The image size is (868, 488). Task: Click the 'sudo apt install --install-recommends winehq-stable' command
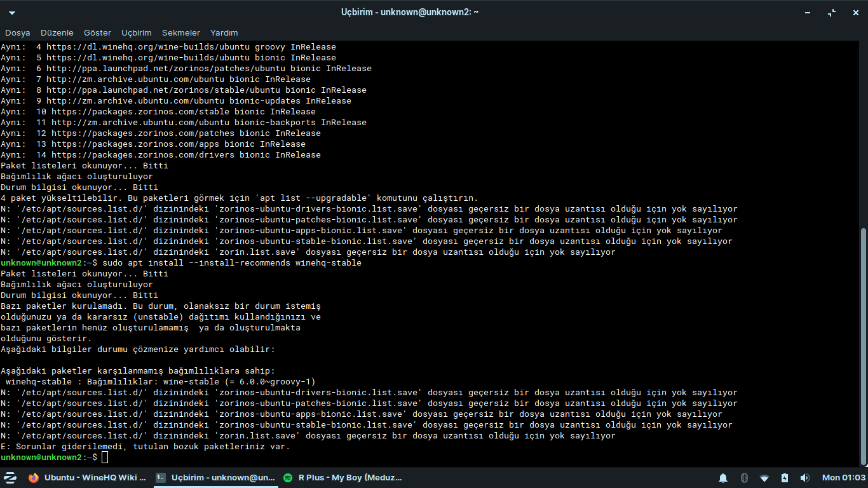(x=232, y=263)
